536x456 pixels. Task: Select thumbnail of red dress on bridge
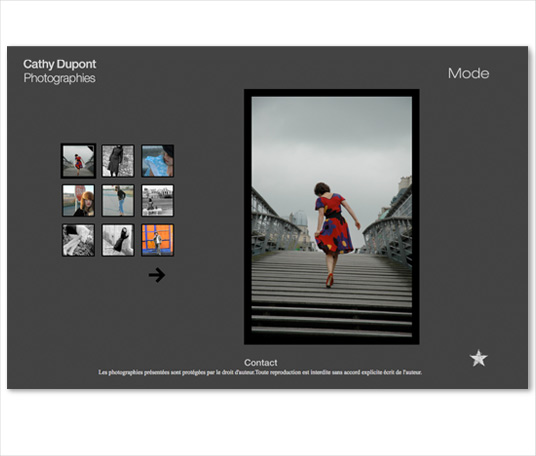[78, 161]
